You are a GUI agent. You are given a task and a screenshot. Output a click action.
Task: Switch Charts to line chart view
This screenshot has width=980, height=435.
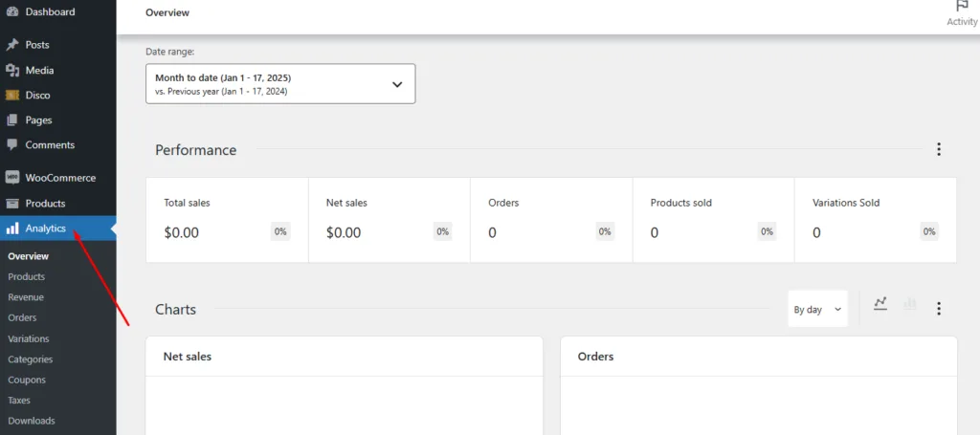pyautogui.click(x=880, y=303)
